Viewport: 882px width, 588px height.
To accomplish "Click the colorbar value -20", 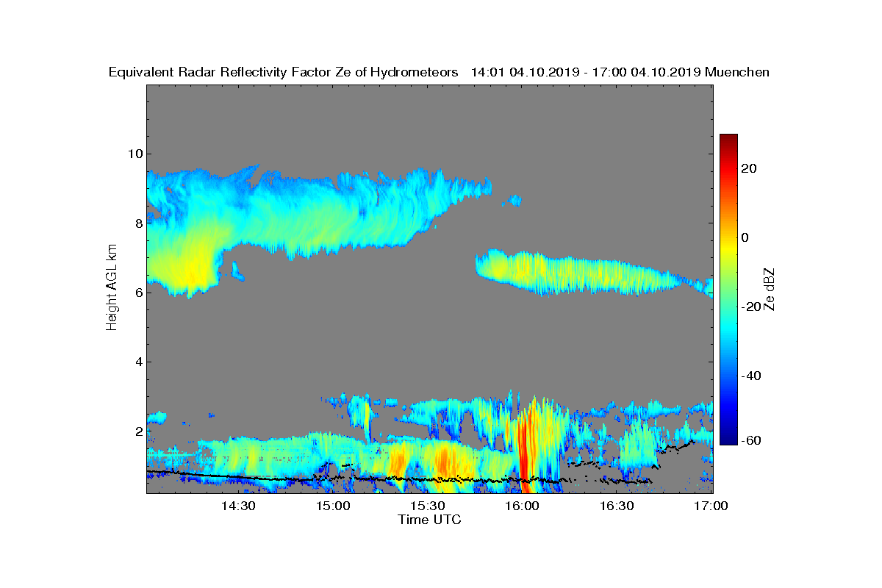I will [751, 306].
